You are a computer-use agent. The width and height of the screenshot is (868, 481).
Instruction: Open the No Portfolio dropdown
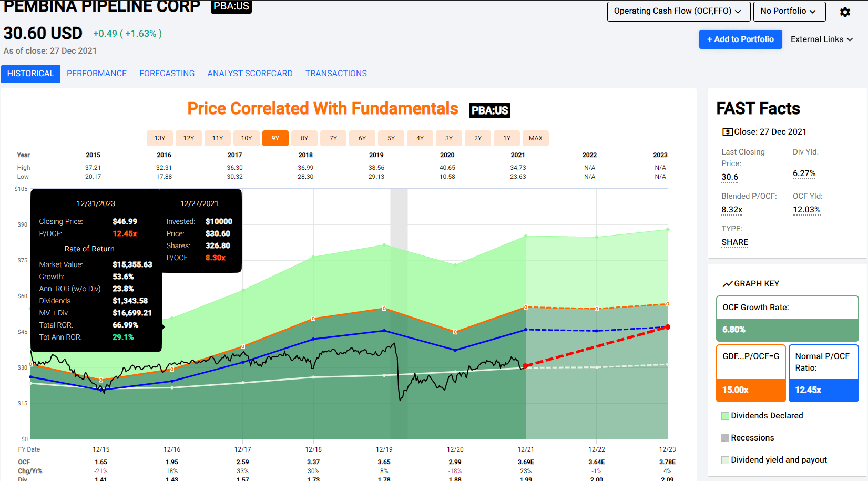789,11
